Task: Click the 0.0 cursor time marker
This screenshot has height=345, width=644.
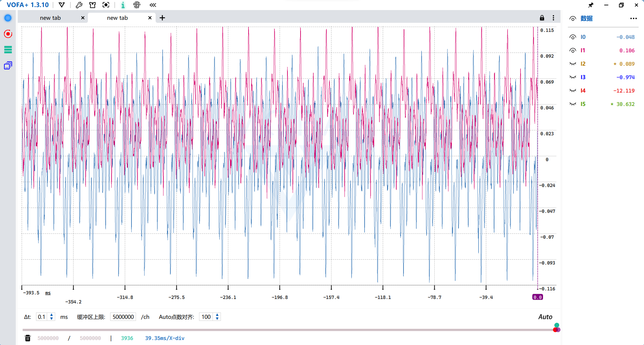Action: (x=538, y=297)
